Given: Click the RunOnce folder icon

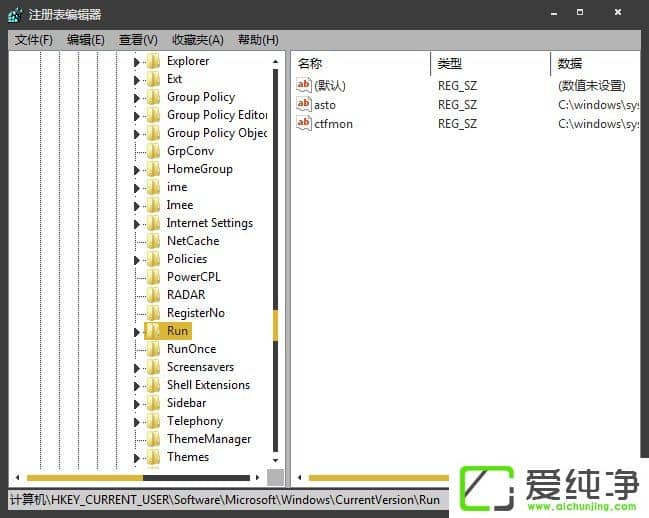Looking at the screenshot, I should tap(153, 349).
